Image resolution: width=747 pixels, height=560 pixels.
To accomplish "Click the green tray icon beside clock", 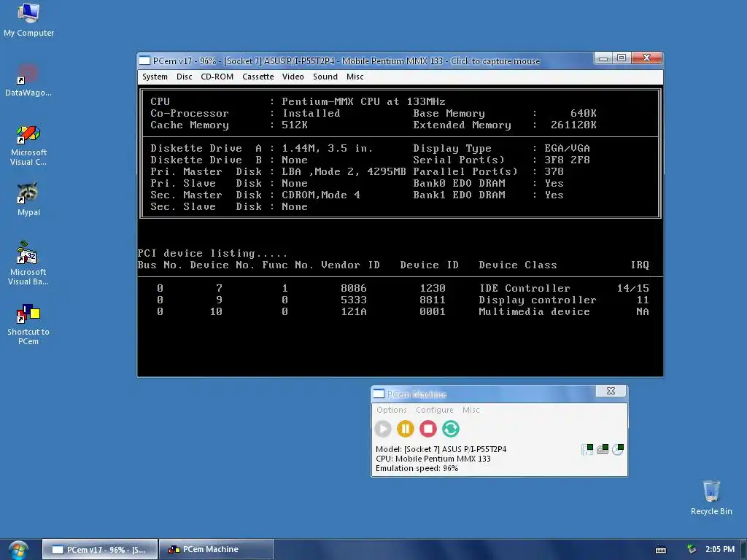I will (692, 550).
